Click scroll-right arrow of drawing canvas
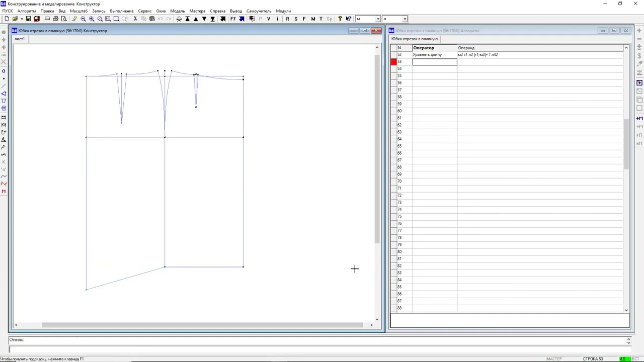644x362 pixels. [x=371, y=325]
